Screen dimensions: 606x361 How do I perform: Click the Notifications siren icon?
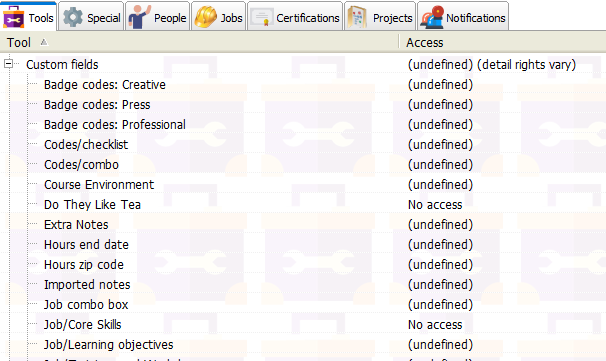coord(432,17)
